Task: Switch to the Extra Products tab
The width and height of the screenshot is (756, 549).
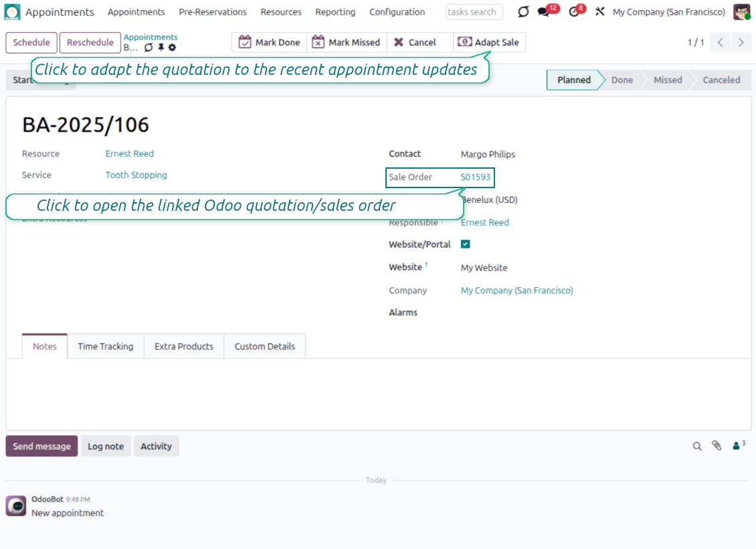Action: click(x=184, y=346)
